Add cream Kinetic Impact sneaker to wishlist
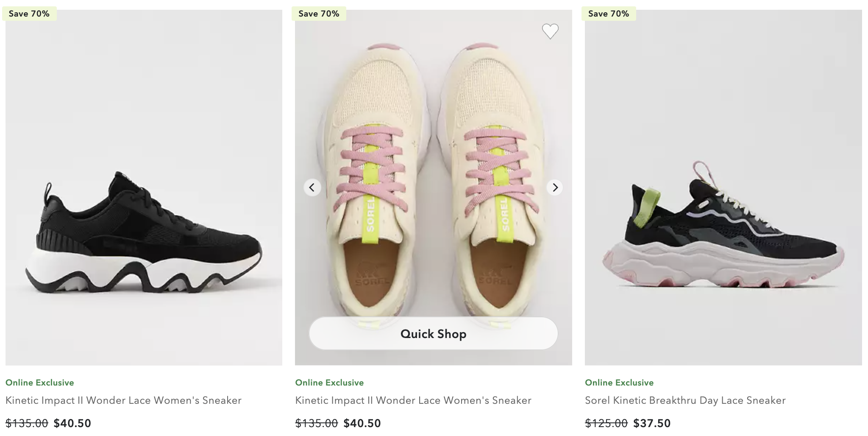Image resolution: width=868 pixels, height=436 pixels. [550, 31]
